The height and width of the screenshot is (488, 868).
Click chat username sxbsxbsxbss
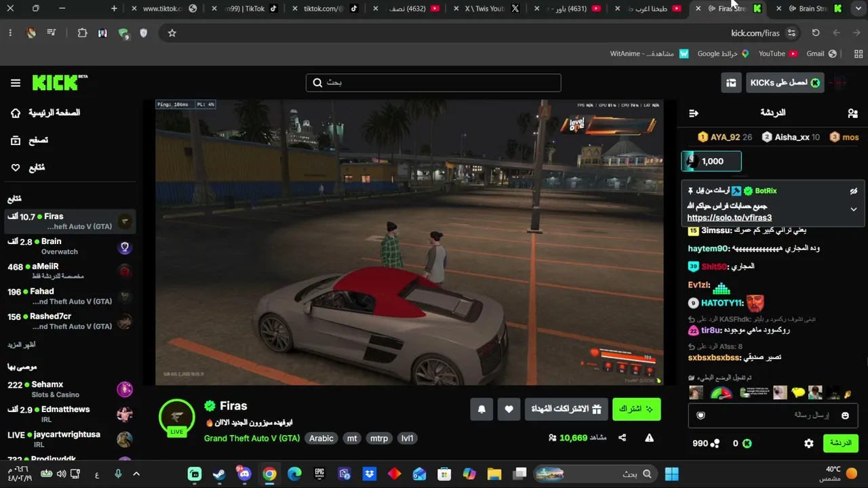click(x=715, y=357)
